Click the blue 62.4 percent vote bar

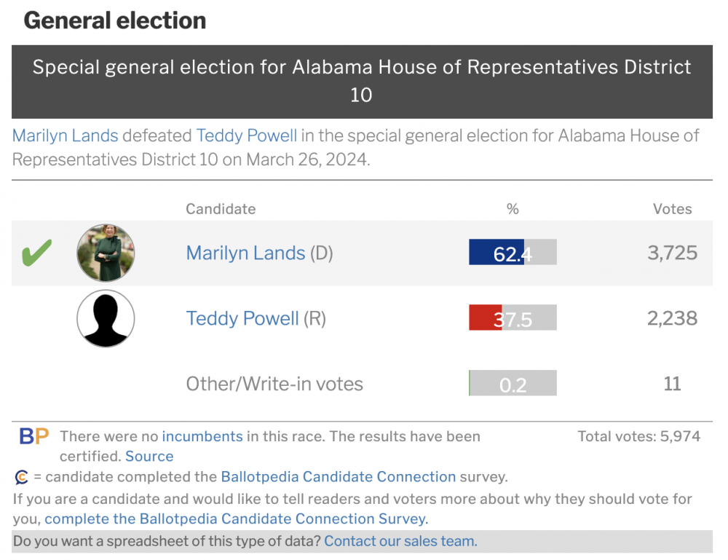pos(496,253)
